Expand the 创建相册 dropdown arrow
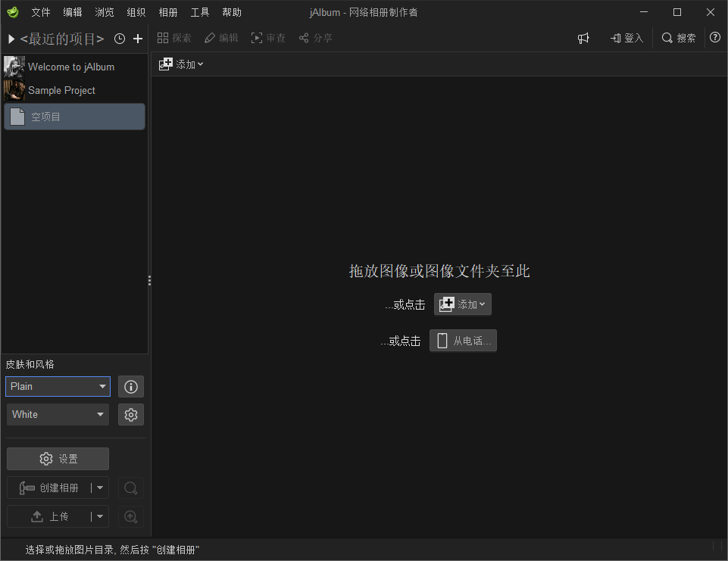 (x=100, y=488)
